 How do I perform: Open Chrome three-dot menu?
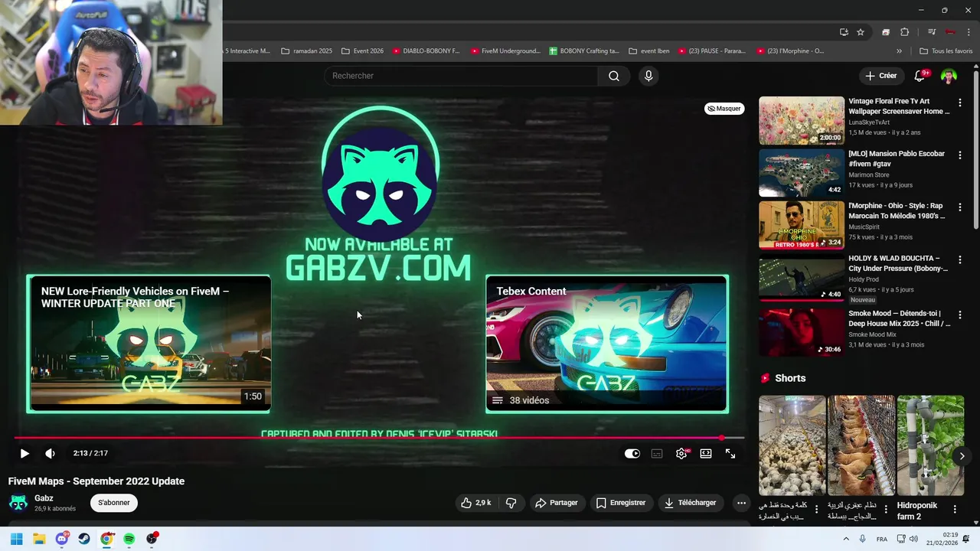pos(969,32)
